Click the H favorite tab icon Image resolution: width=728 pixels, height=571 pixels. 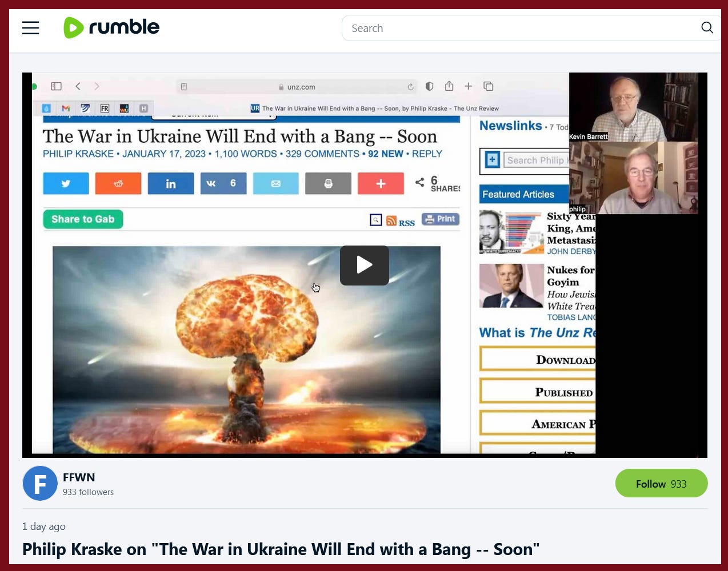[143, 108]
